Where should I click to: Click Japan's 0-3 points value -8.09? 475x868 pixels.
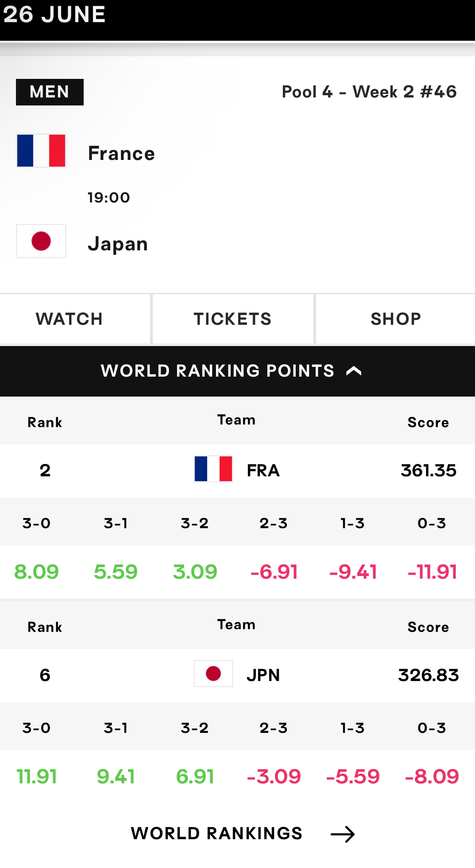pyautogui.click(x=432, y=777)
